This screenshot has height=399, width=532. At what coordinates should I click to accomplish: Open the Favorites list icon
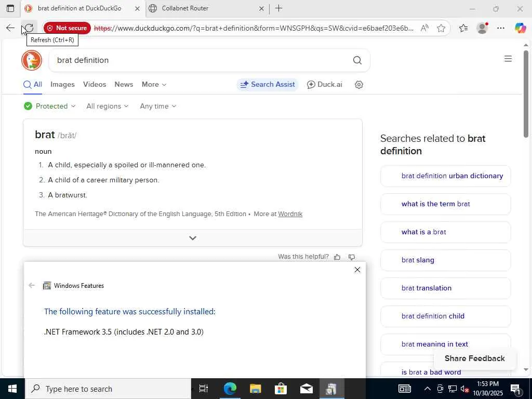point(463,28)
